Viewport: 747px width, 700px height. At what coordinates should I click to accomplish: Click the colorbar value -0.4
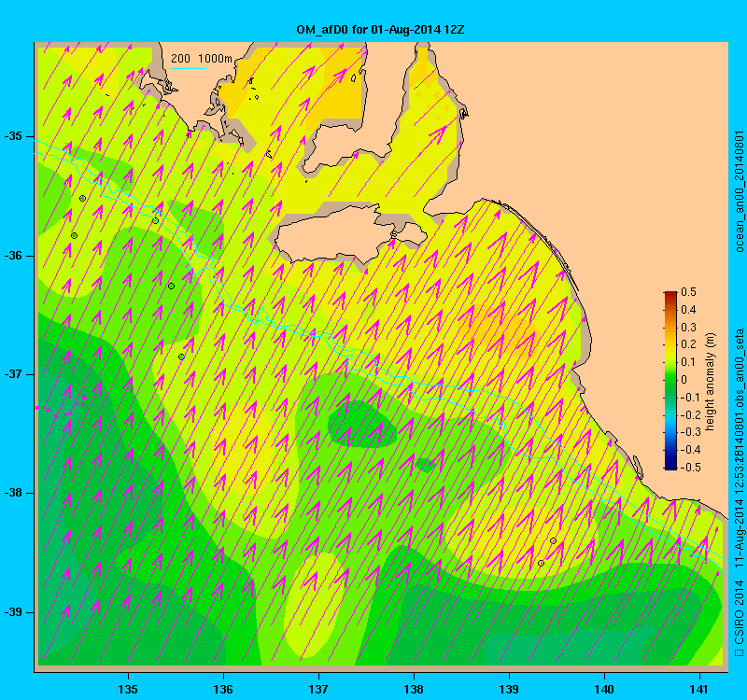coord(690,450)
